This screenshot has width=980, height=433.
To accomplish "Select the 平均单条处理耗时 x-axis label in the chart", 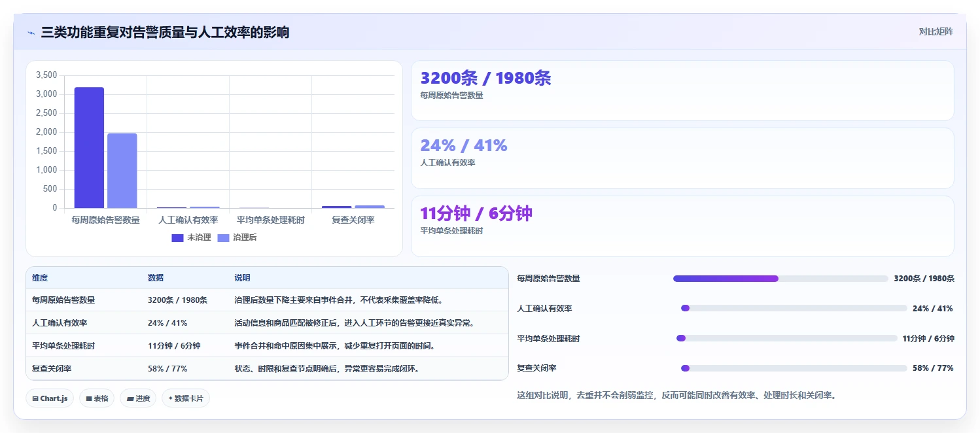I will click(271, 220).
